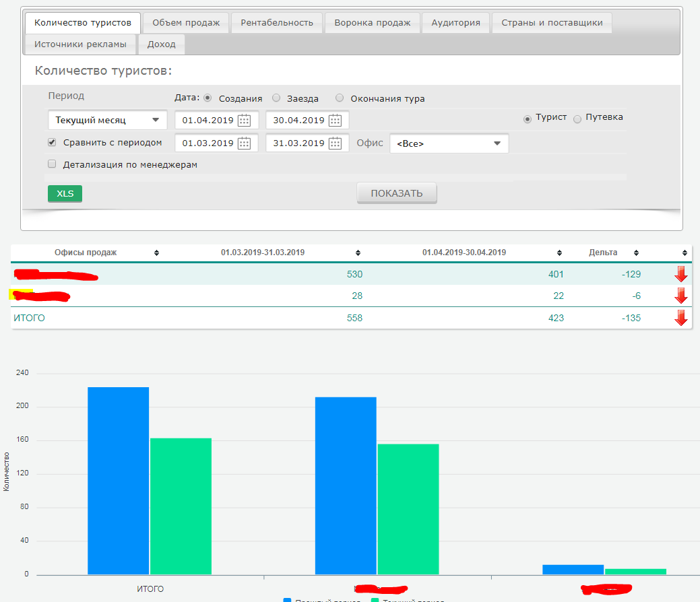700x602 pixels.
Task: Open the Аудитория tab
Action: click(x=456, y=23)
